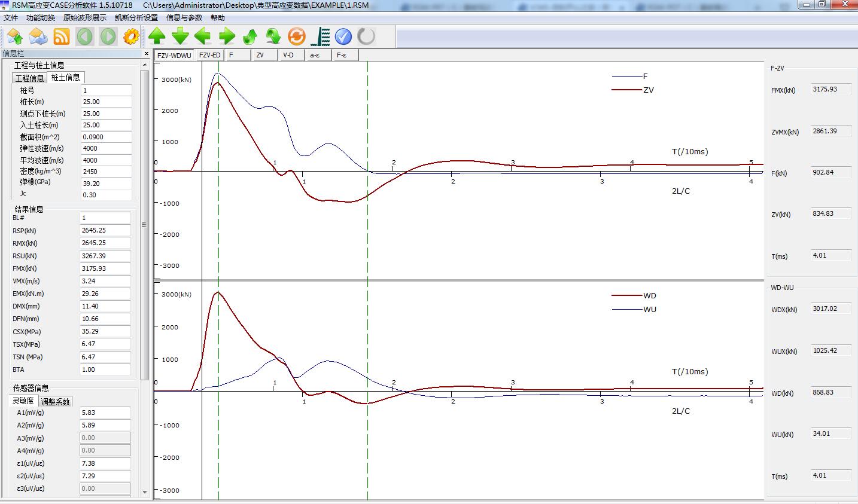
Task: Switch to the FZV-ED graph tab
Action: [x=209, y=56]
